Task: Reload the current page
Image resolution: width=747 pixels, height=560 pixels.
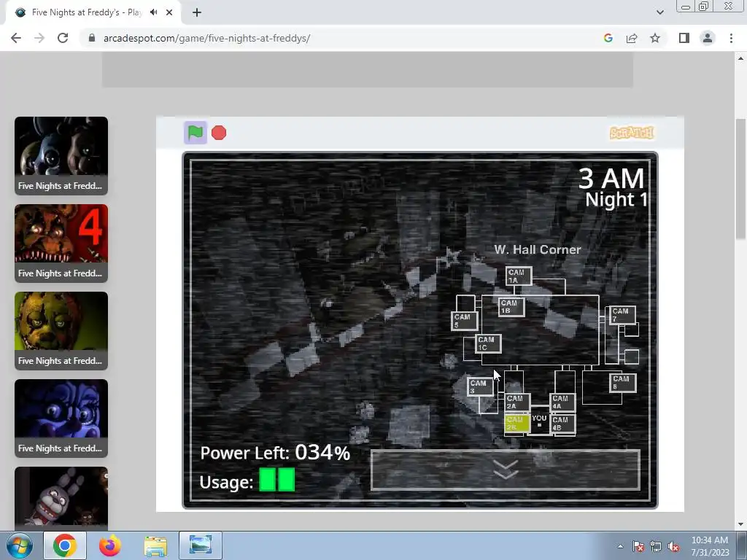Action: [63, 38]
